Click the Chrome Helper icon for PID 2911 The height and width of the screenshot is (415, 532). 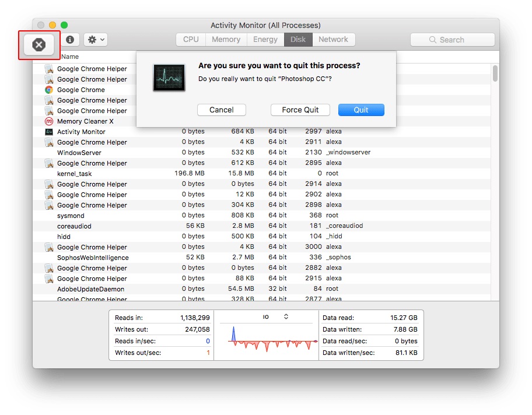pos(49,142)
